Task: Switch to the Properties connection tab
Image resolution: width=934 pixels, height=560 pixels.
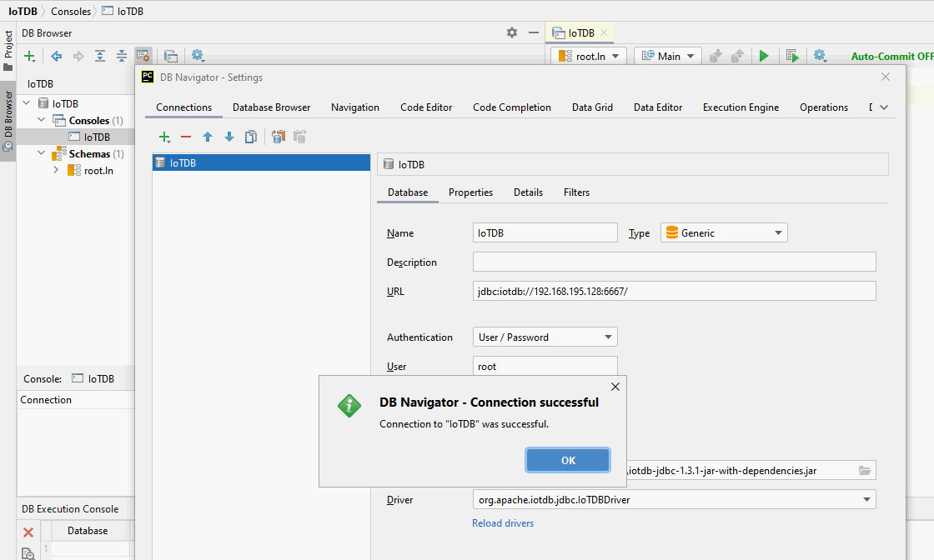Action: click(470, 192)
